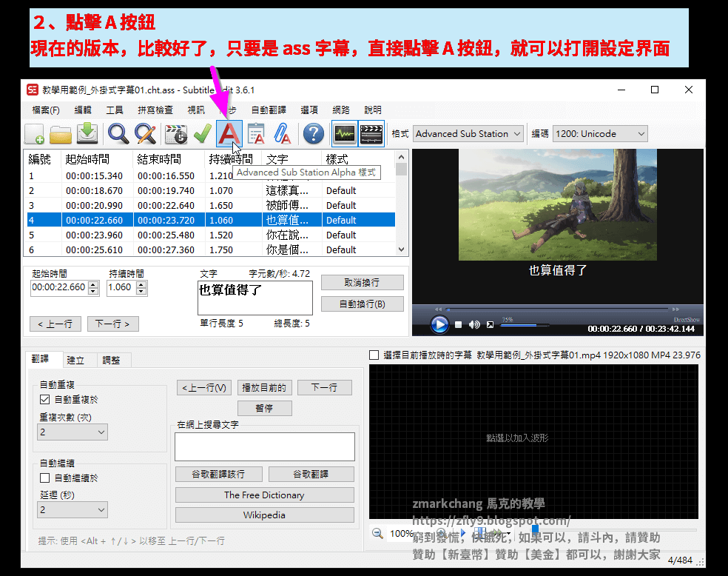Run spell check with the green checkmark icon
The height and width of the screenshot is (576, 728).
[x=200, y=134]
